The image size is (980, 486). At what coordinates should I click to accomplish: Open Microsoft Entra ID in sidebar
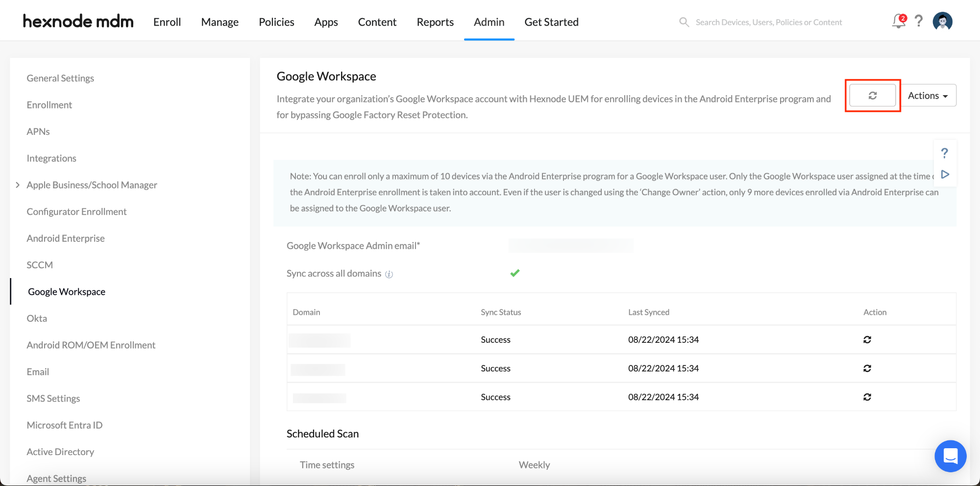click(x=65, y=425)
